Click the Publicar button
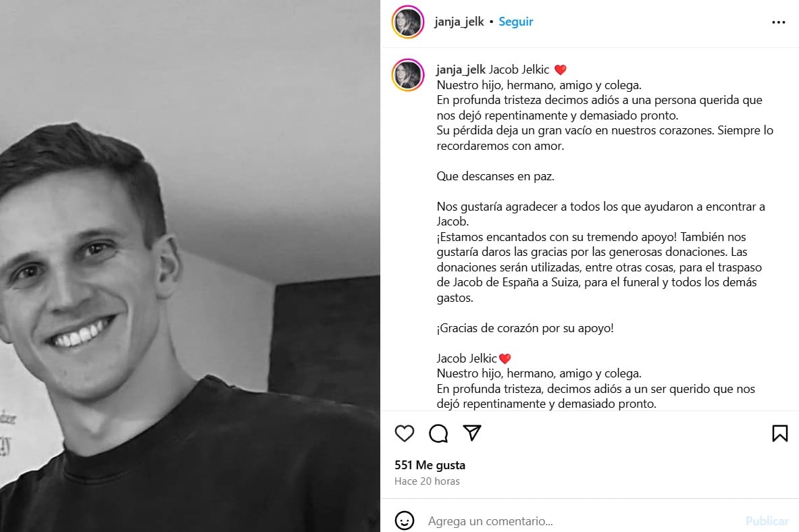The image size is (799, 532). 767,521
